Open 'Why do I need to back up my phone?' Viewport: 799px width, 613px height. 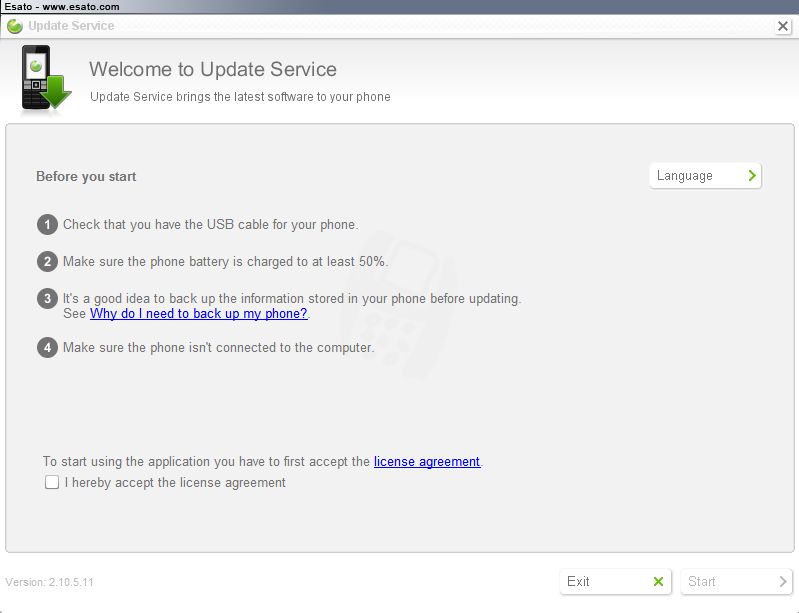pyautogui.click(x=199, y=313)
